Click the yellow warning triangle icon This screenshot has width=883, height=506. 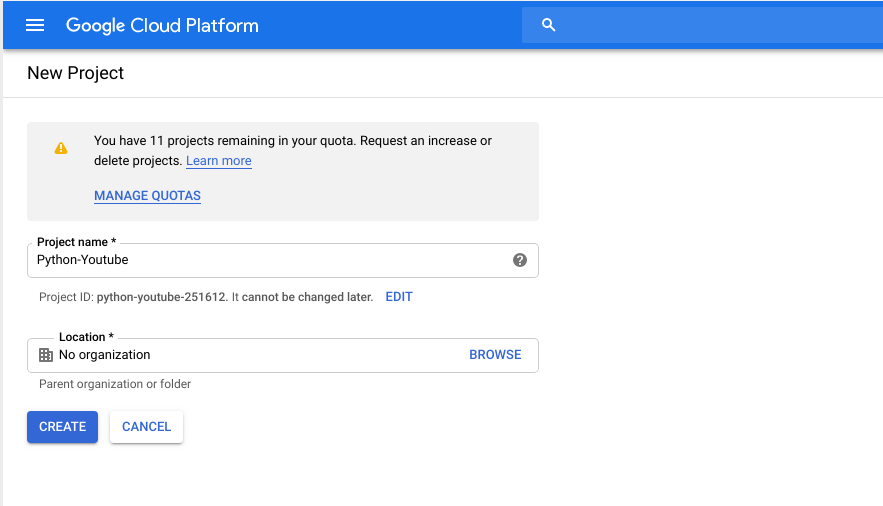(x=61, y=148)
